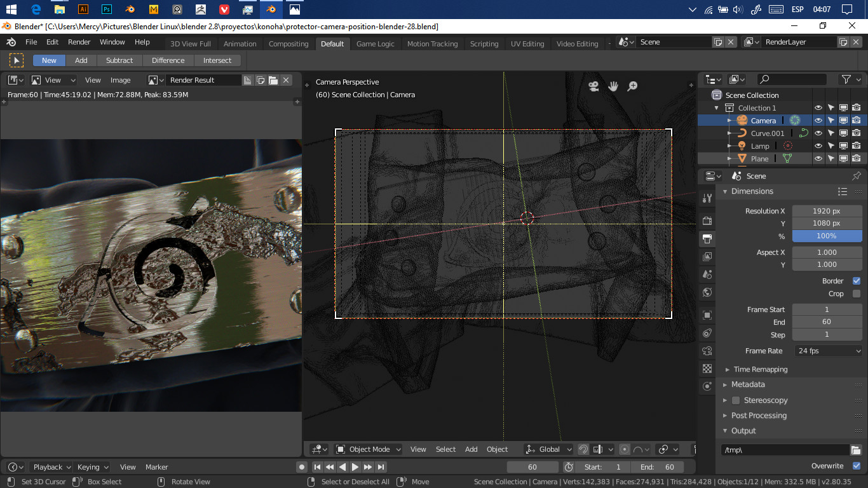Open the Output properties tab icon

pyautogui.click(x=707, y=239)
